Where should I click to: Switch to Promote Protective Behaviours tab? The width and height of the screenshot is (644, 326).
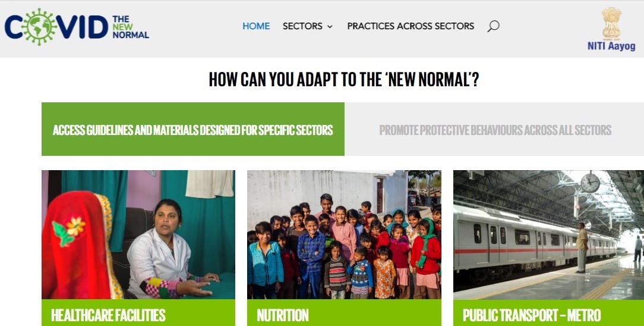[494, 129]
